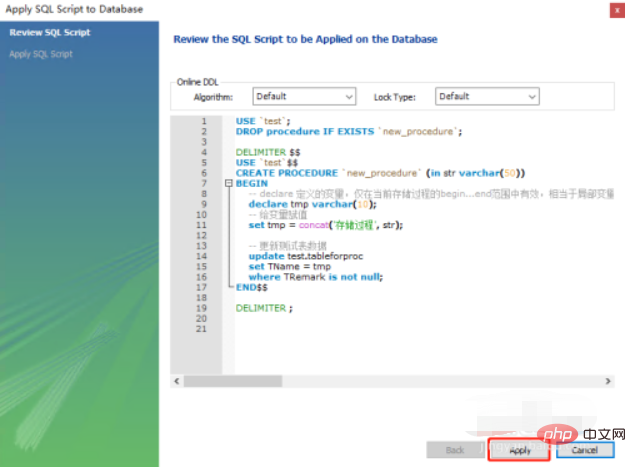636x467 pixels.
Task: Close the Apply SQL Script dialog
Action: (x=617, y=10)
